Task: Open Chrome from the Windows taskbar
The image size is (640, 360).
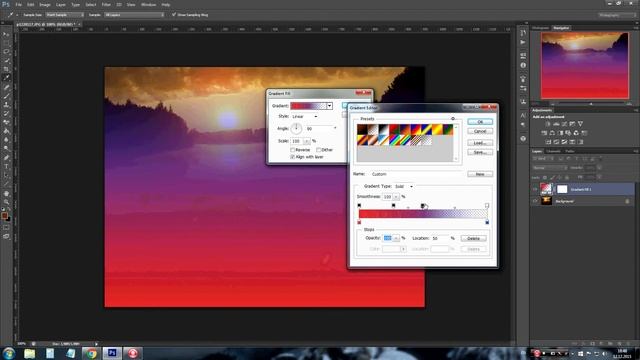Action: point(91,353)
